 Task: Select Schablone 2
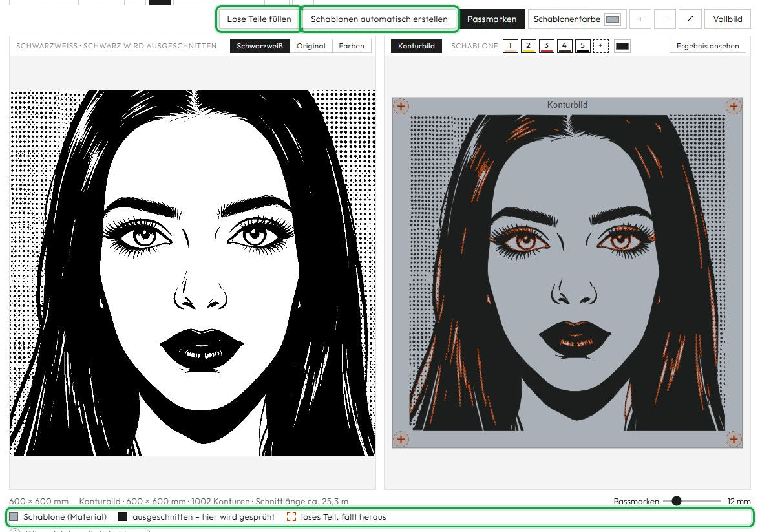point(529,46)
